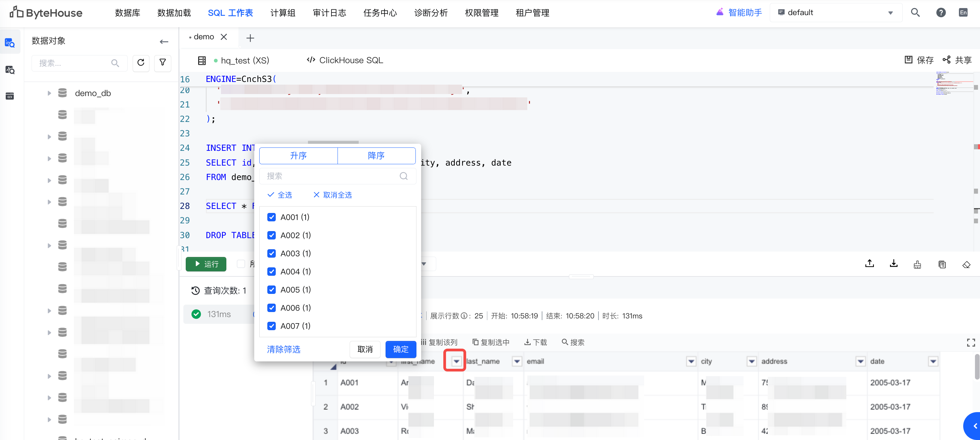The height and width of the screenshot is (440, 980).
Task: Click the eraser clear results icon
Action: (966, 265)
